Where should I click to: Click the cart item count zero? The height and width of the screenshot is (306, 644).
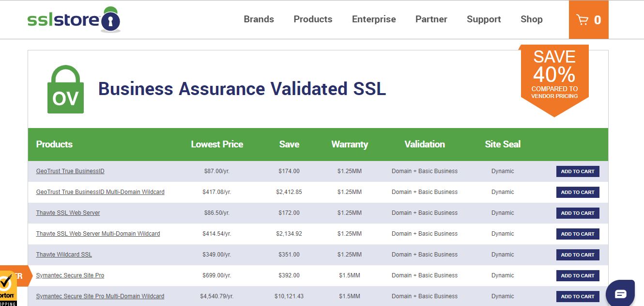(598, 20)
